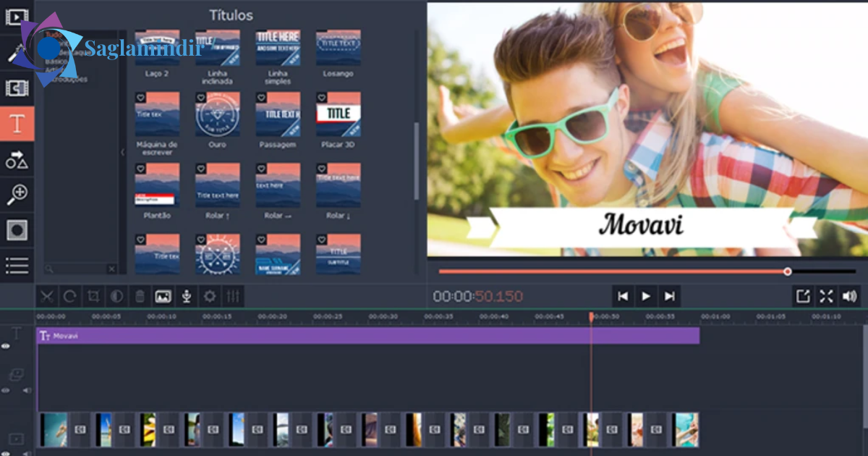Click the 00:00:50.150 timecode display
The width and height of the screenshot is (868, 456).
click(x=478, y=297)
